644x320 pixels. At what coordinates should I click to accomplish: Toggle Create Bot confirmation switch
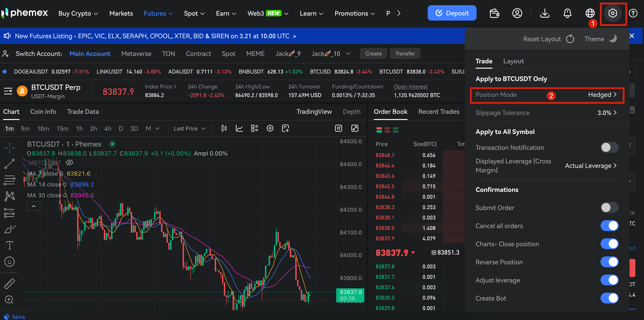pyautogui.click(x=610, y=298)
